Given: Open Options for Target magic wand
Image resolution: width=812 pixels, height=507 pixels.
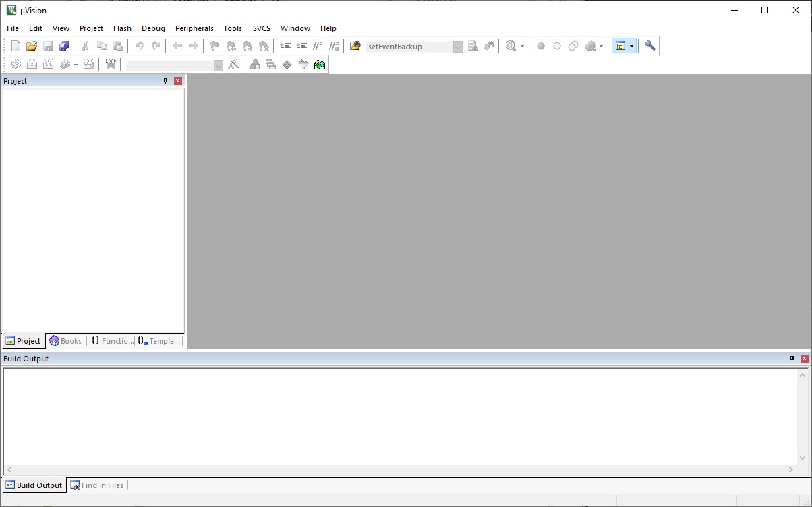Looking at the screenshot, I should click(x=233, y=65).
